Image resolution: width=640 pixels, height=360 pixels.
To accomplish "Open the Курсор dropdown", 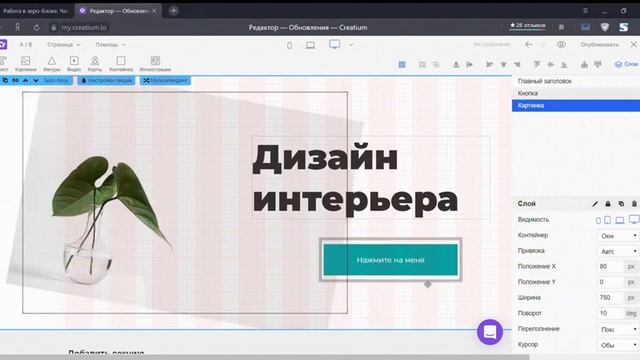I will coord(618,345).
